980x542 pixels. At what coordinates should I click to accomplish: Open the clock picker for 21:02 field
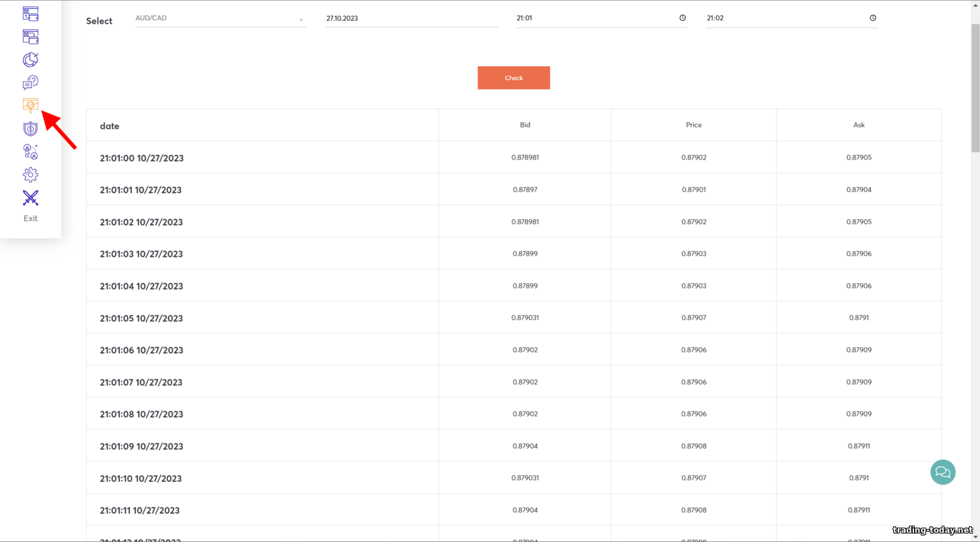872,18
